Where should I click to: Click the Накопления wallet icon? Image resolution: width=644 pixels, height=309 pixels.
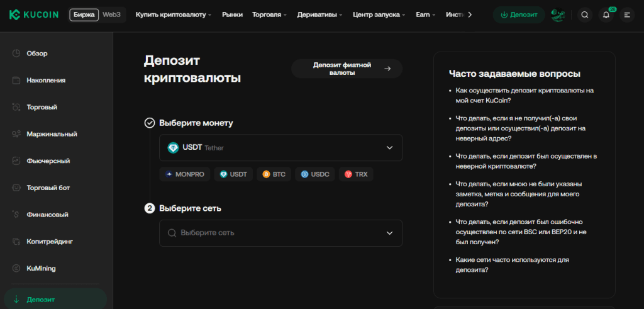16,80
